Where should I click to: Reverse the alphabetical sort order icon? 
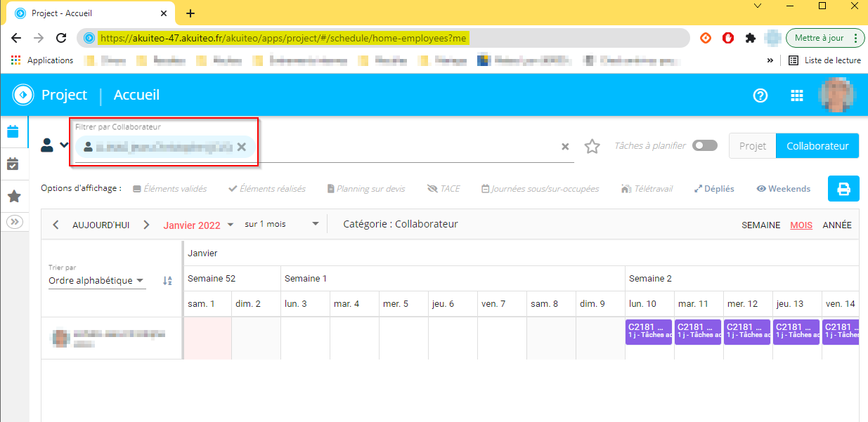(167, 281)
